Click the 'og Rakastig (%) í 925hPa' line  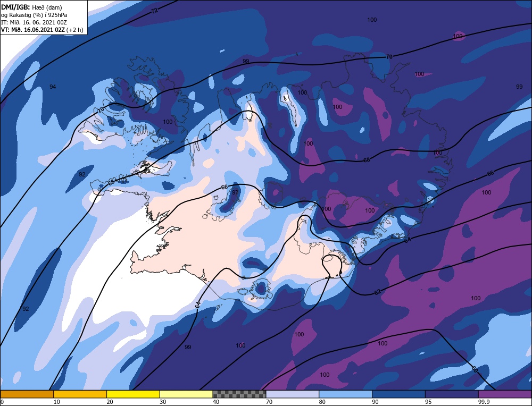[x=34, y=14]
